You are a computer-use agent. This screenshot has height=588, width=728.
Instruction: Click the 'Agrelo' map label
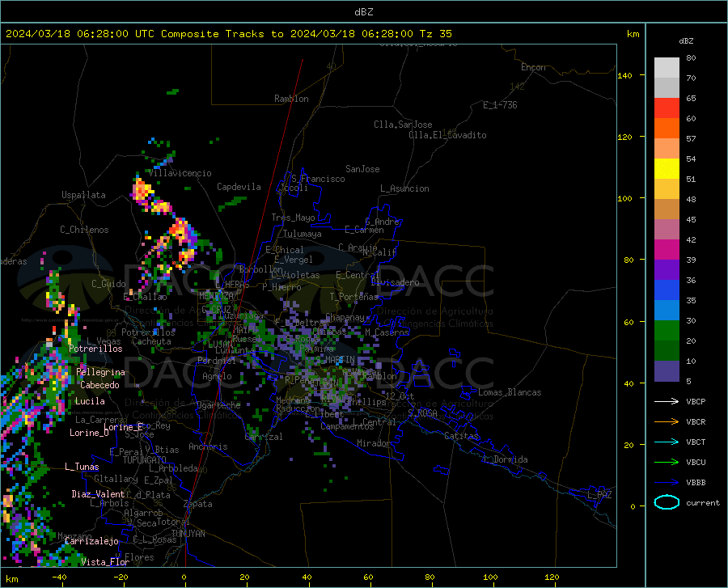[217, 376]
